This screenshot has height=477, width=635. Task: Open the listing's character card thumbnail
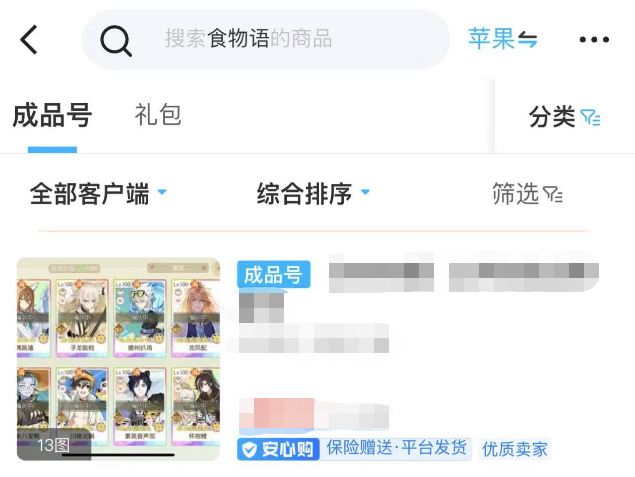[118, 359]
